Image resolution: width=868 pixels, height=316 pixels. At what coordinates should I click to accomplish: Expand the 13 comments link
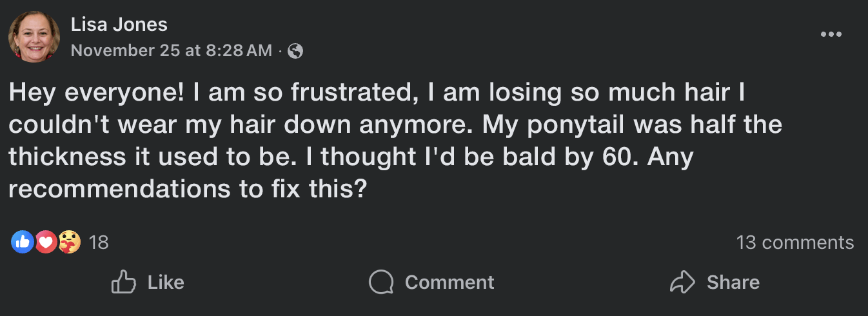pyautogui.click(x=794, y=242)
